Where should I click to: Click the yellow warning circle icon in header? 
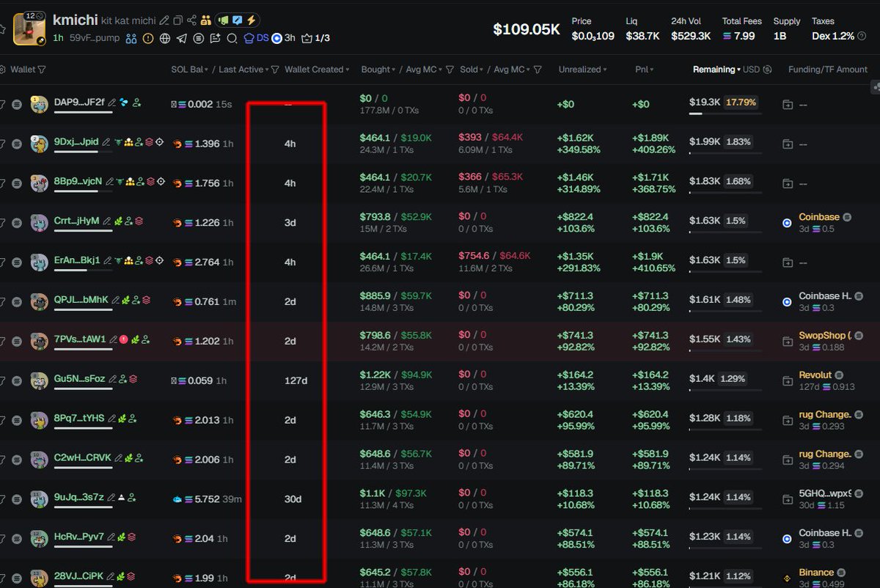[148, 38]
